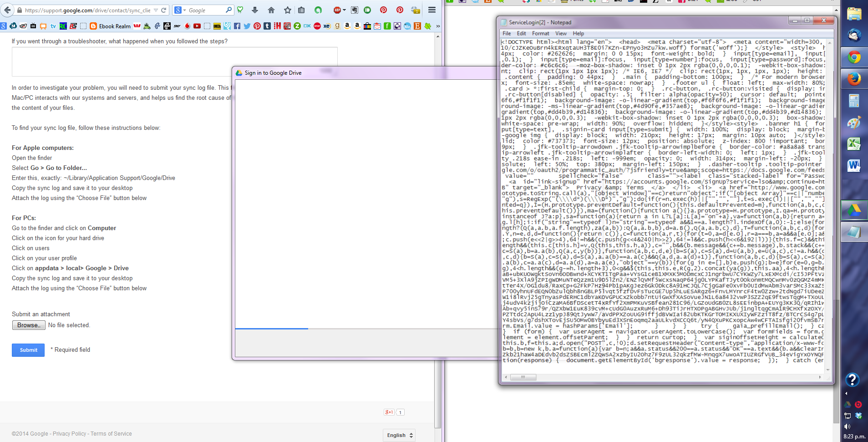The image size is (868, 442).
Task: Open the Firefox hamburger menu
Action: (x=432, y=10)
